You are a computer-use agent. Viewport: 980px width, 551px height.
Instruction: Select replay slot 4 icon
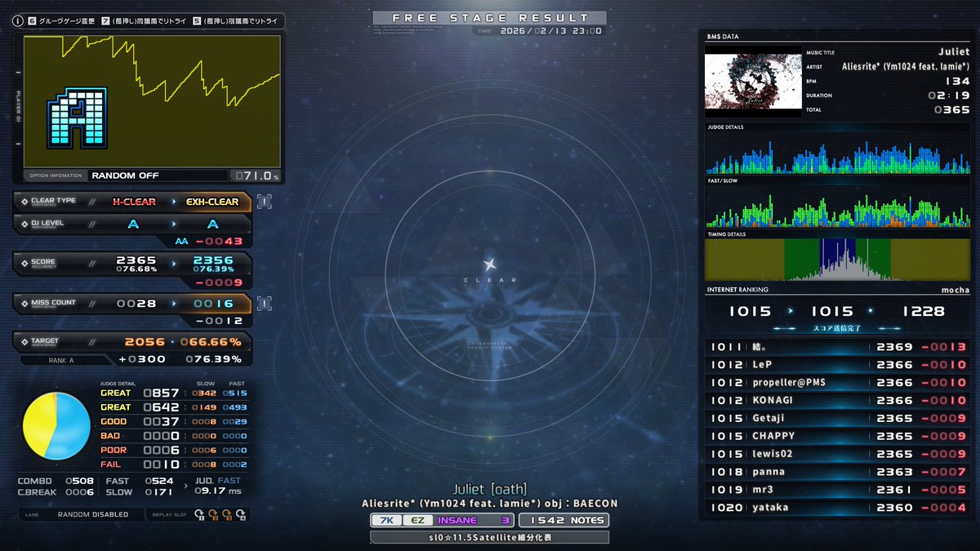click(x=241, y=514)
